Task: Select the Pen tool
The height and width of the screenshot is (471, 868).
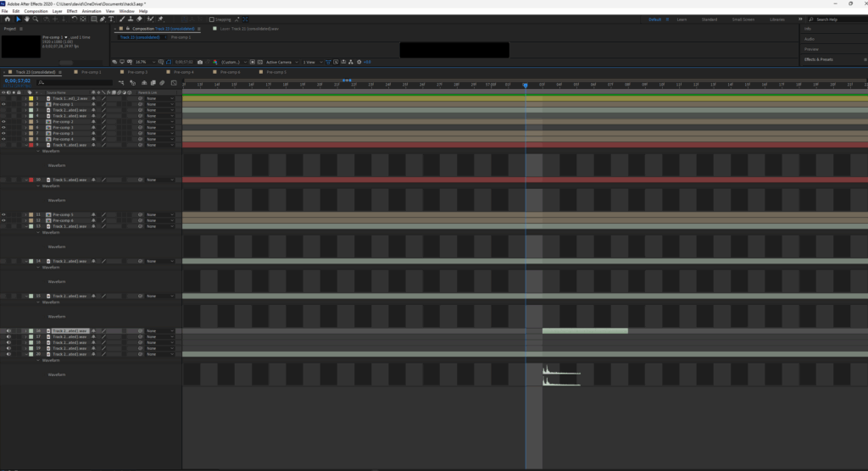Action: (x=103, y=19)
